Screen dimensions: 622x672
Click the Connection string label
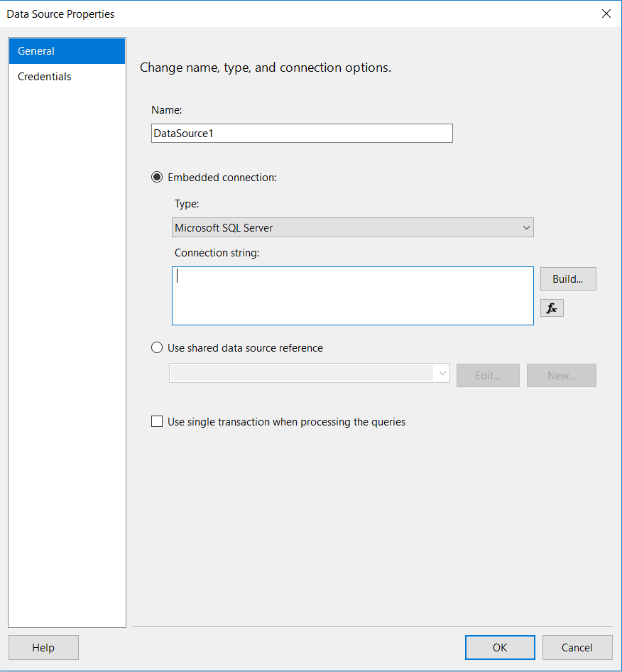[x=217, y=253]
